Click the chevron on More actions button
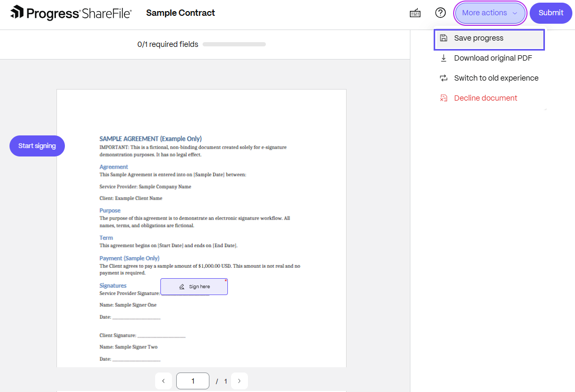Image resolution: width=575 pixels, height=392 pixels. point(515,13)
